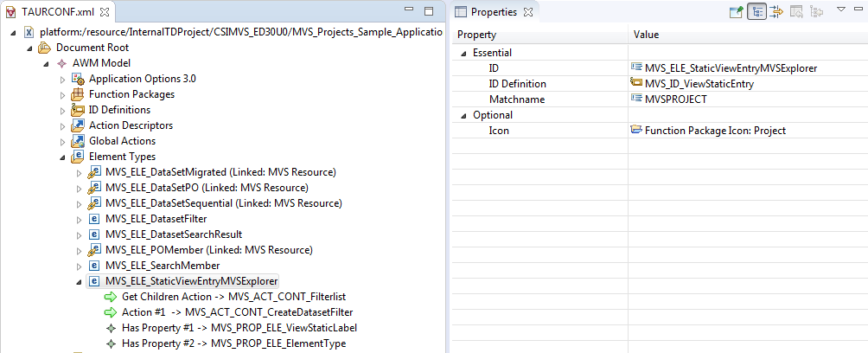Toggle Show Categories in Properties toolbar
This screenshot has width=868, height=353.
756,12
